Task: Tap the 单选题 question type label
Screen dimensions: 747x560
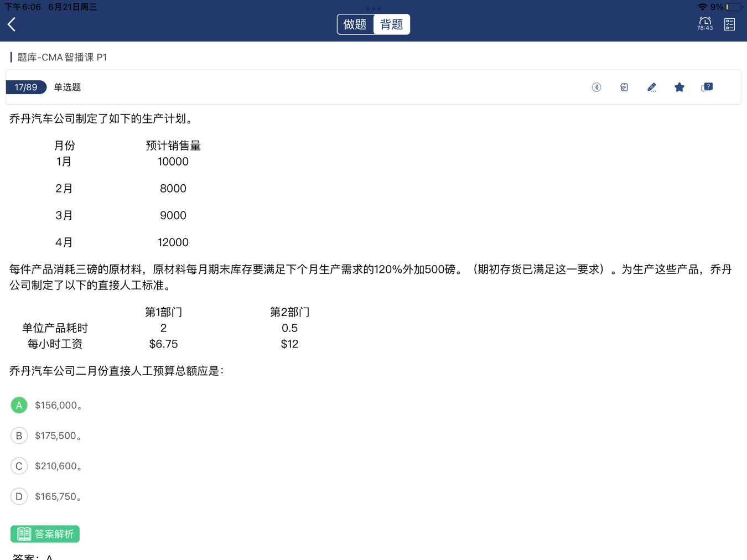Action: [68, 87]
